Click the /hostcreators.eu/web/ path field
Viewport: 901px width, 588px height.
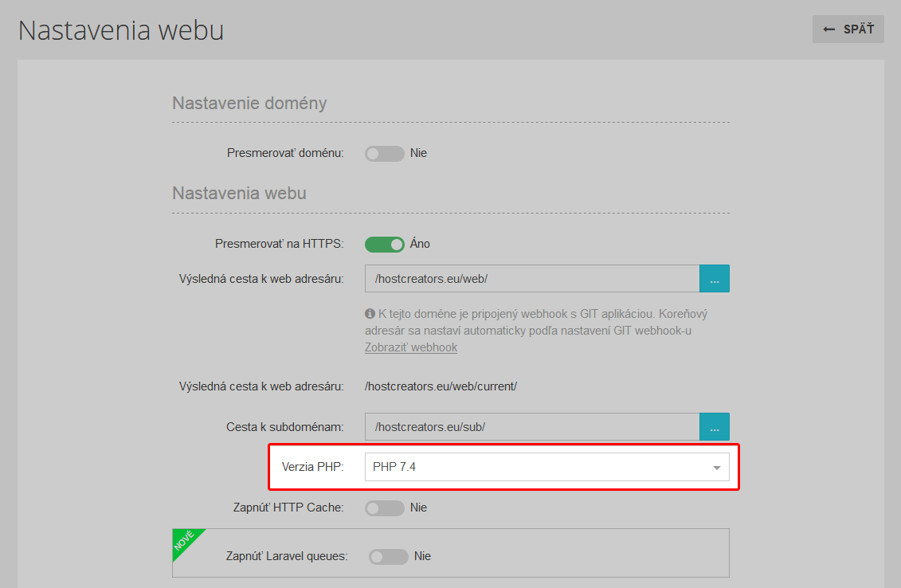point(532,279)
